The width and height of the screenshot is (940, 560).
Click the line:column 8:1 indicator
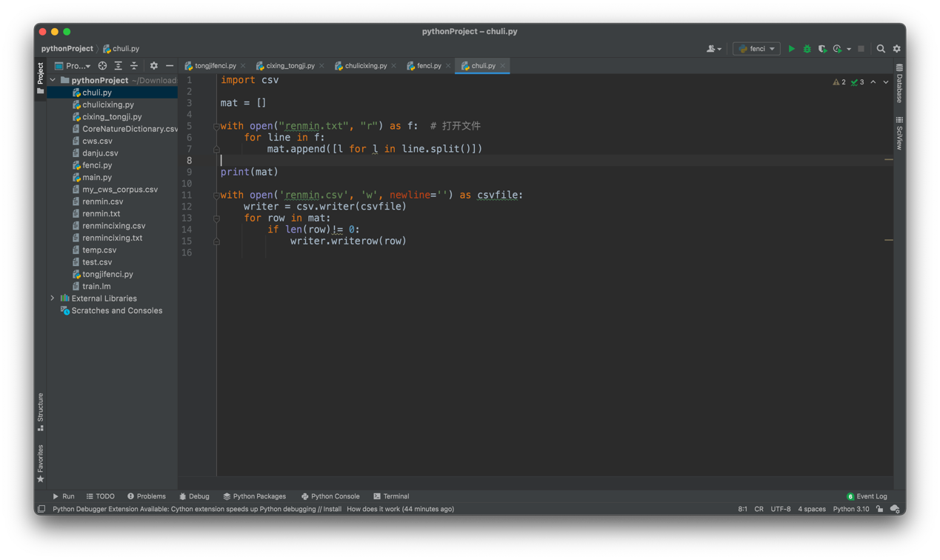pyautogui.click(x=742, y=509)
